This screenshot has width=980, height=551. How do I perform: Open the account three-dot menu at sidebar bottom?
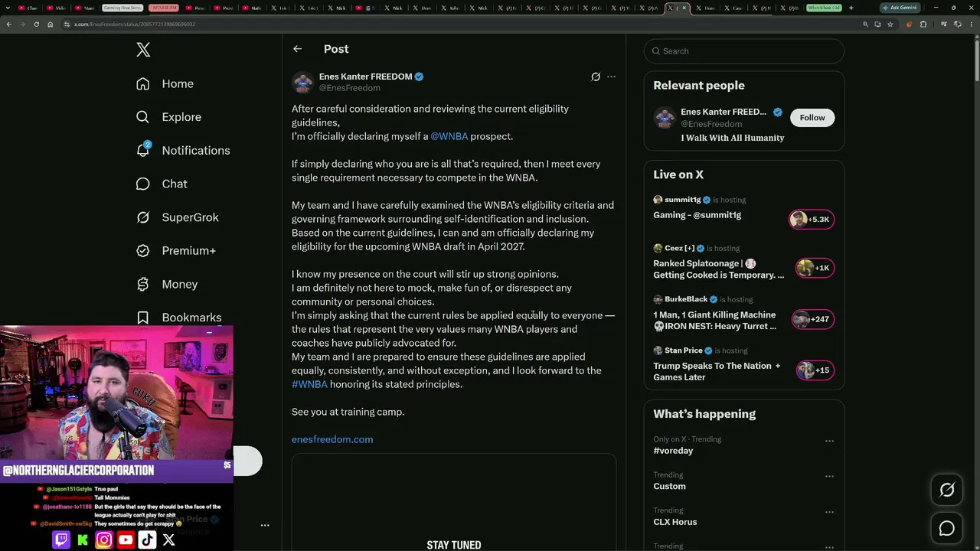click(x=265, y=526)
